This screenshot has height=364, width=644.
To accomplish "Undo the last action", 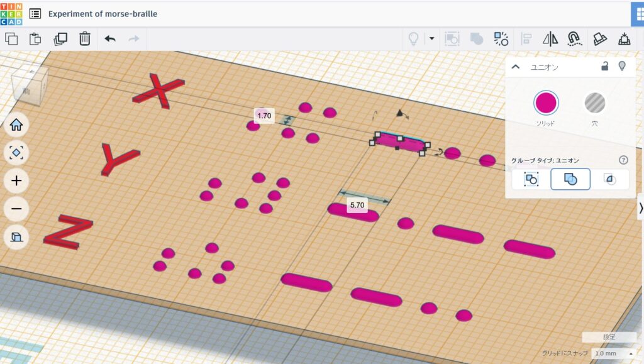I will pyautogui.click(x=110, y=39).
